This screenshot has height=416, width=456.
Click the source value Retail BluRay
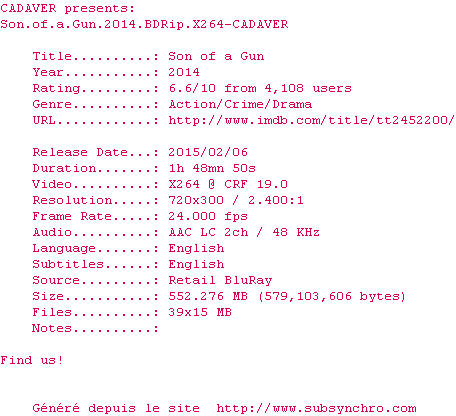click(x=220, y=281)
